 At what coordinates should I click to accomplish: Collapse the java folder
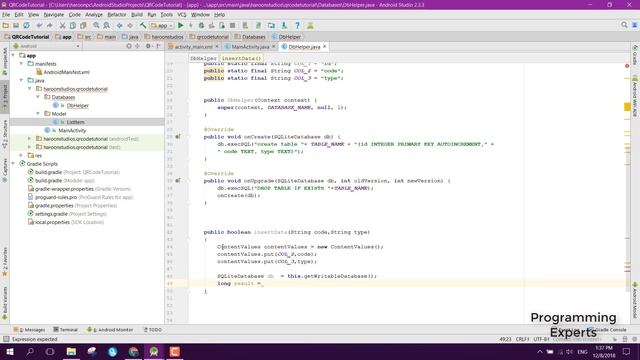click(21, 80)
